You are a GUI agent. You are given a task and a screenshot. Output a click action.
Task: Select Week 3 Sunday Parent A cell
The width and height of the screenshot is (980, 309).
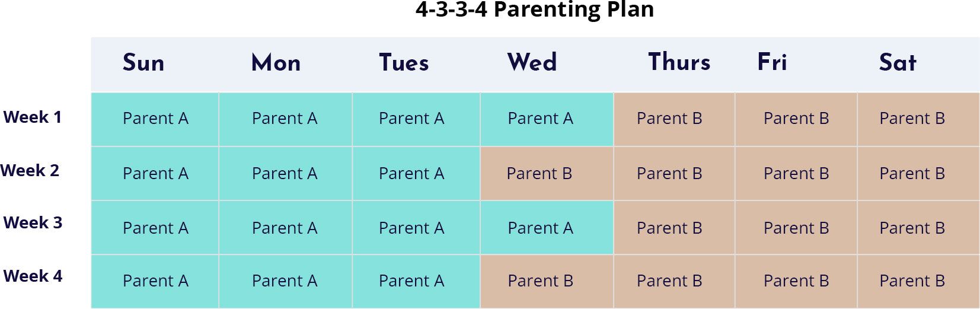pos(155,228)
